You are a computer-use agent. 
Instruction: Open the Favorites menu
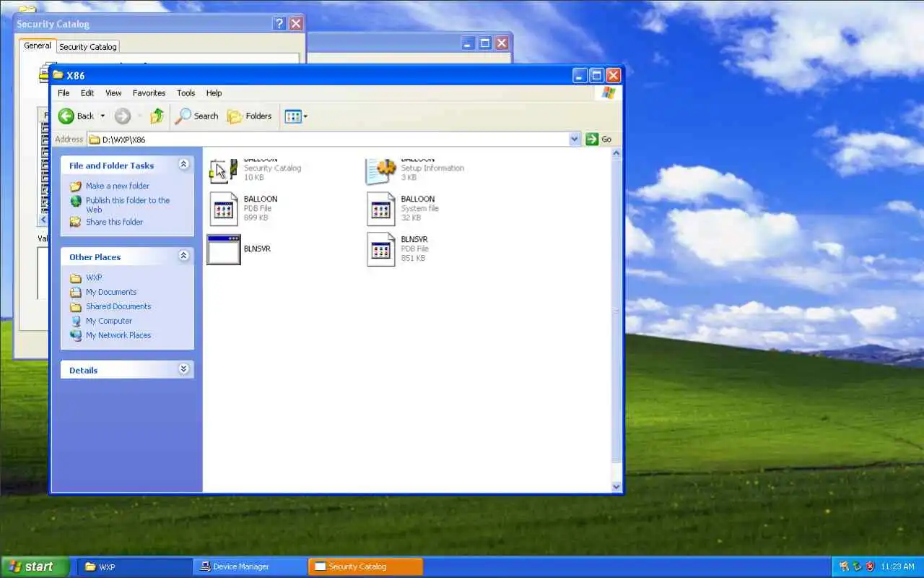[149, 92]
